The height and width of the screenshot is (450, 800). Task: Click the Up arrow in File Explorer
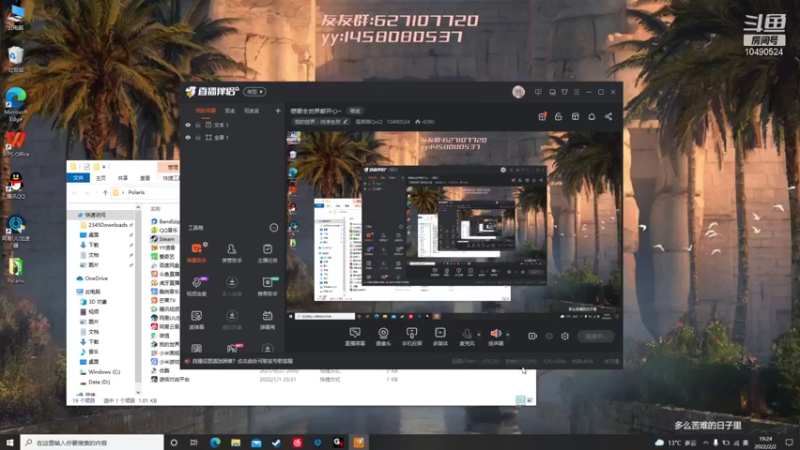pyautogui.click(x=105, y=192)
